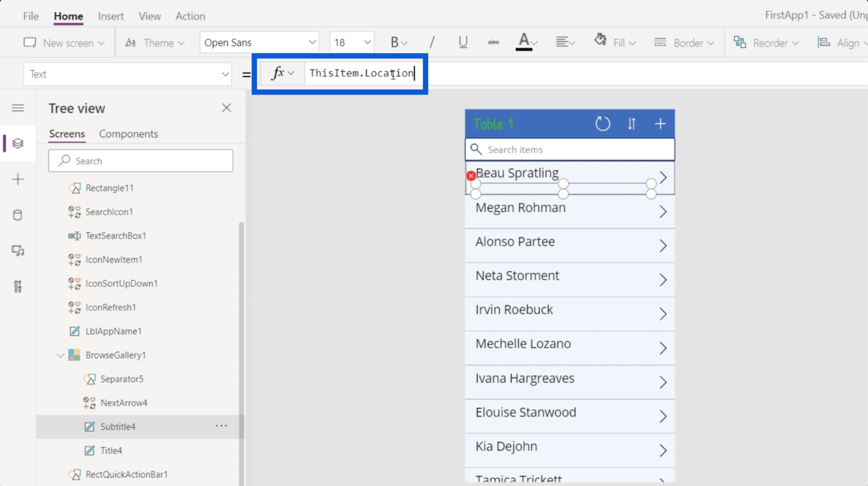
Task: Select IconNewItem1 in tree
Action: click(x=114, y=259)
